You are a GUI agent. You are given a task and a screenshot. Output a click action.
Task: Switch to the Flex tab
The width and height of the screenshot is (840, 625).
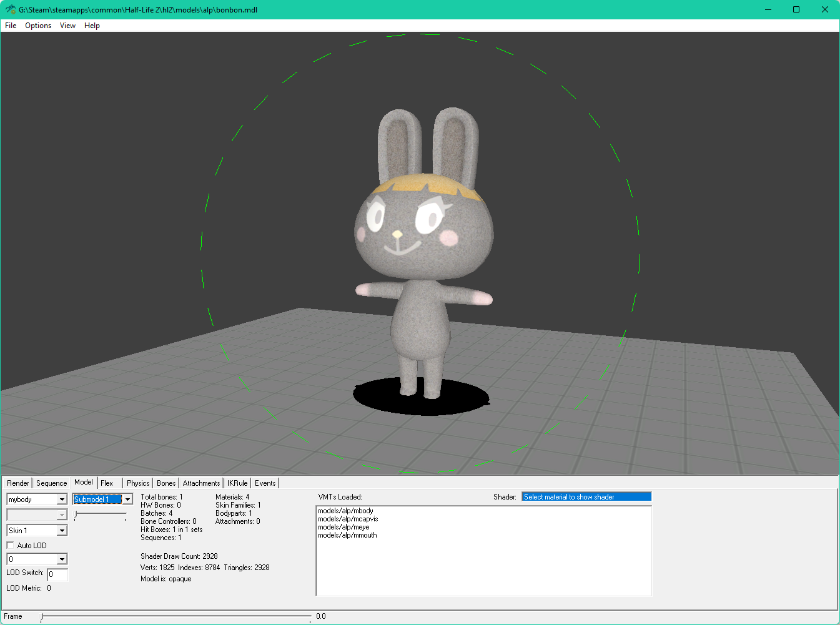click(107, 483)
